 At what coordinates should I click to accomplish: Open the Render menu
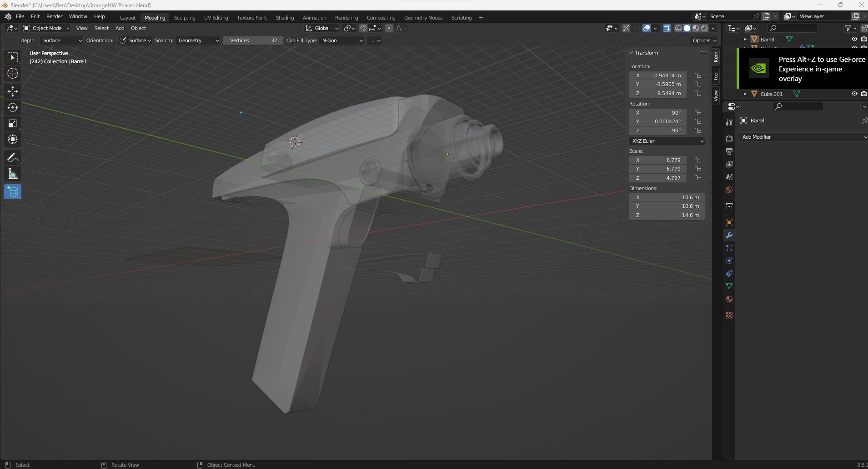point(54,16)
